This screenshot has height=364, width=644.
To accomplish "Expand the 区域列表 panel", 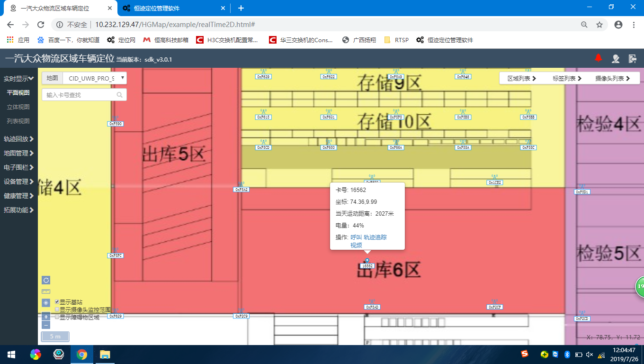I will click(521, 79).
